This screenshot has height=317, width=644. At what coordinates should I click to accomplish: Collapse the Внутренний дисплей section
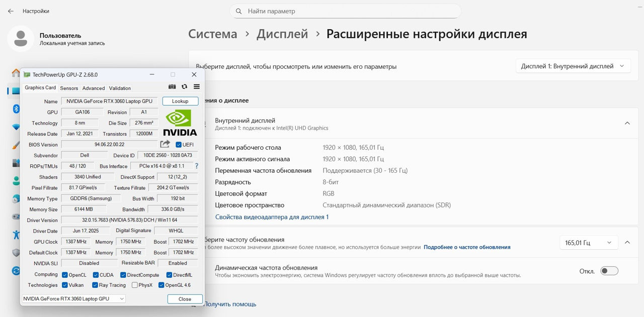pyautogui.click(x=627, y=123)
